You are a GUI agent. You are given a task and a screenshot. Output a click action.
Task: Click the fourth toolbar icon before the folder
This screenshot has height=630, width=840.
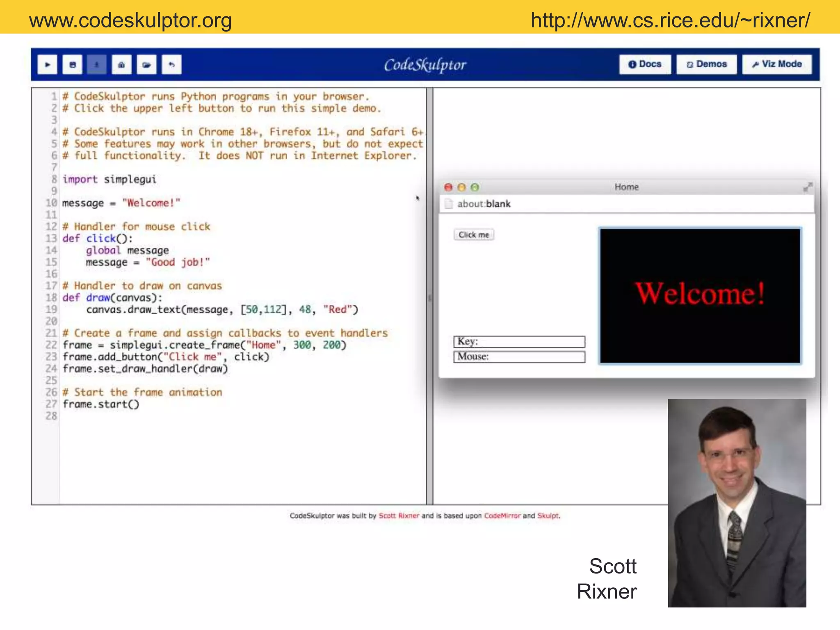(121, 65)
